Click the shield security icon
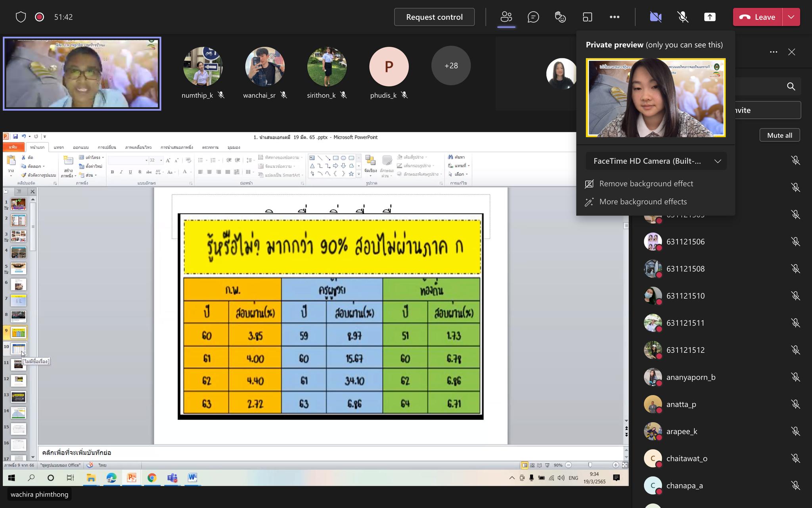This screenshot has width=812, height=508. [21, 17]
